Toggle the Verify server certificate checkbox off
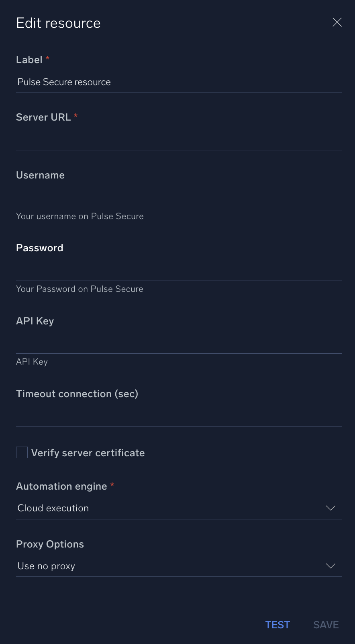 coord(22,452)
